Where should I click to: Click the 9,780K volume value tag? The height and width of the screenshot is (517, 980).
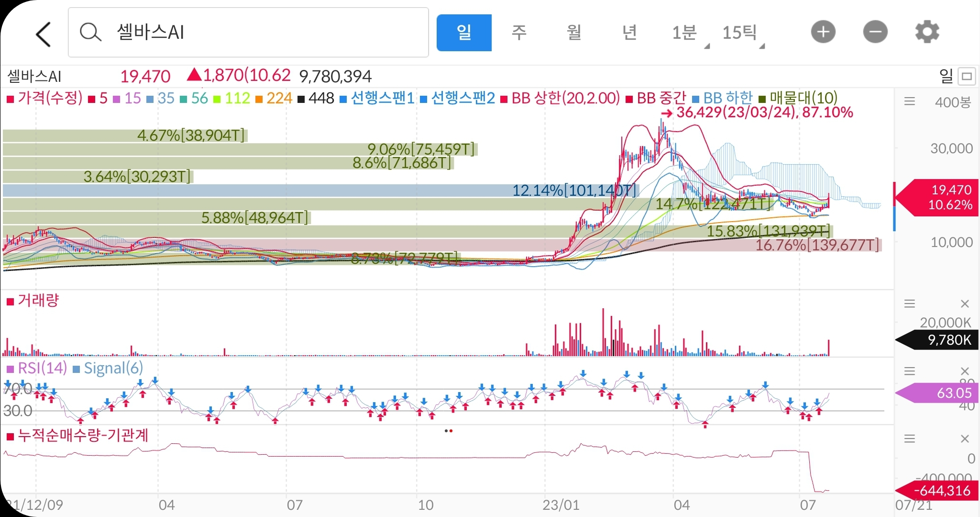coord(937,340)
